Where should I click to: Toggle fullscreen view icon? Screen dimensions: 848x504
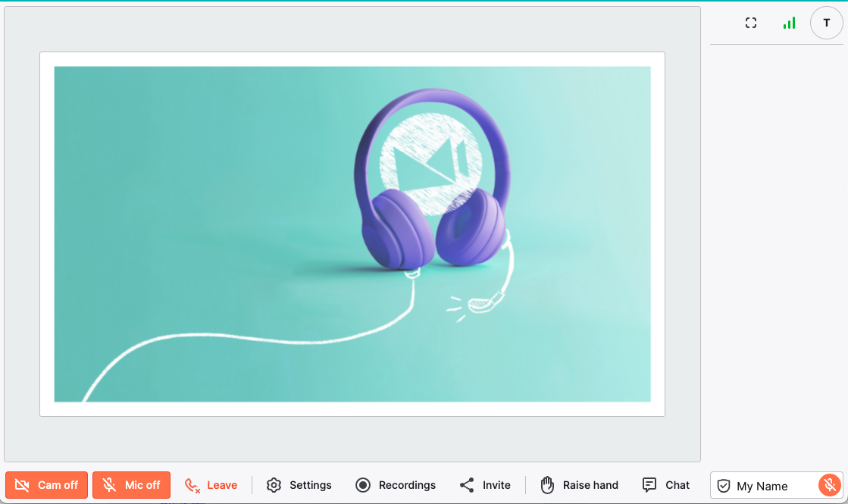[751, 23]
